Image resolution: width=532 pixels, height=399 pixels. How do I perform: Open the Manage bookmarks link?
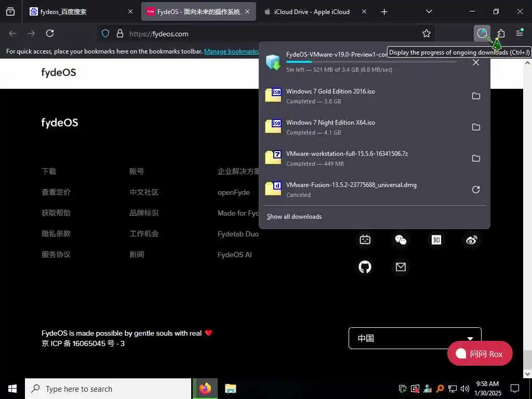(x=231, y=51)
